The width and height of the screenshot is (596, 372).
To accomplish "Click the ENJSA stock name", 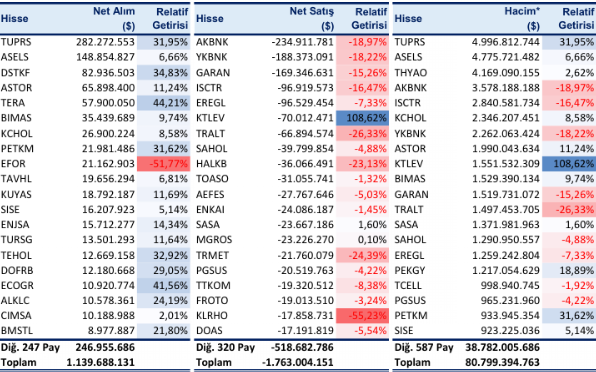I will pos(15,224).
